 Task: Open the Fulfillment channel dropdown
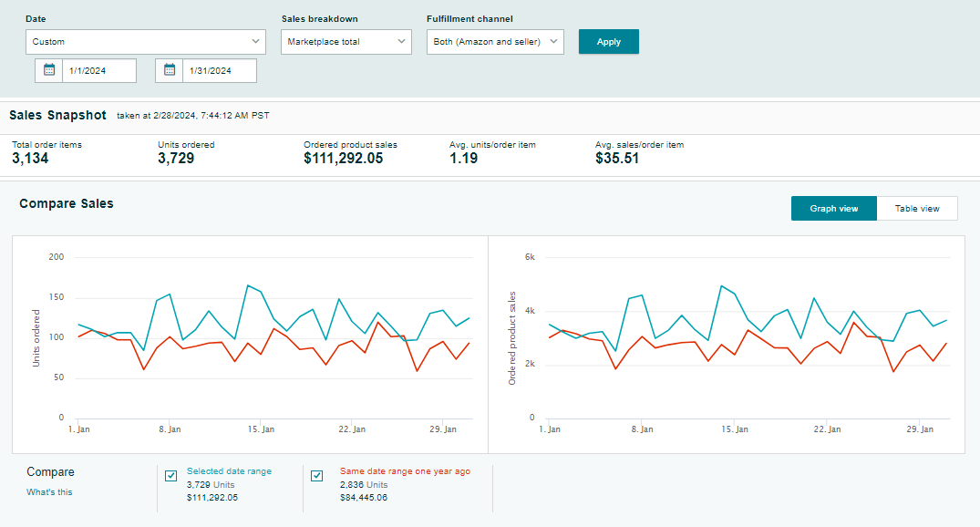click(495, 42)
